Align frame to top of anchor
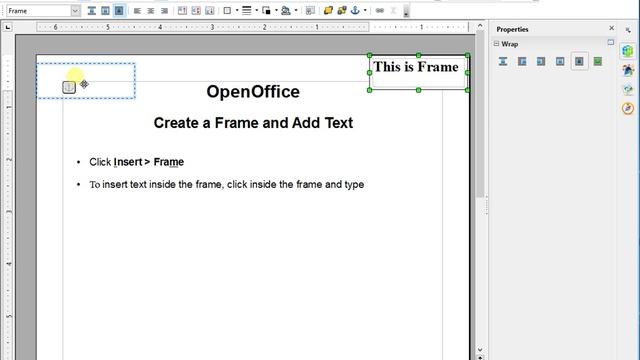Viewport: 640px width, 360px height. click(x=182, y=11)
